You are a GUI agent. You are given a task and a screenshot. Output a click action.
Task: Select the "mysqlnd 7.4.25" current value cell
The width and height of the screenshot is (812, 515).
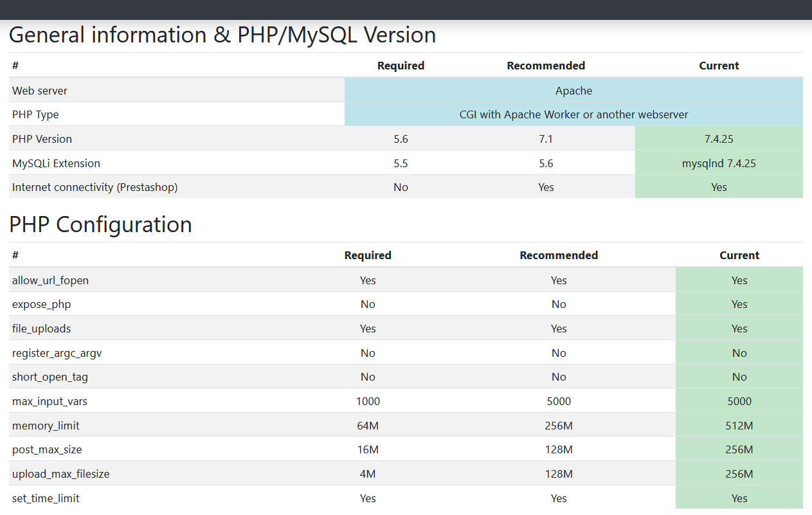pyautogui.click(x=719, y=163)
